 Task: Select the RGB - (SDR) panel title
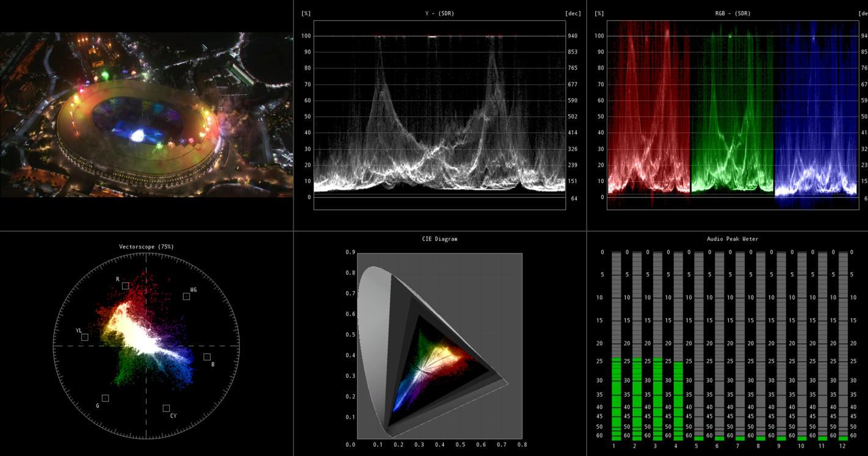732,13
